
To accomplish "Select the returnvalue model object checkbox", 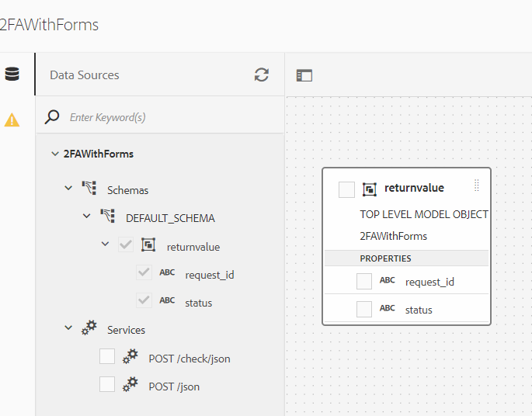I will click(x=346, y=189).
